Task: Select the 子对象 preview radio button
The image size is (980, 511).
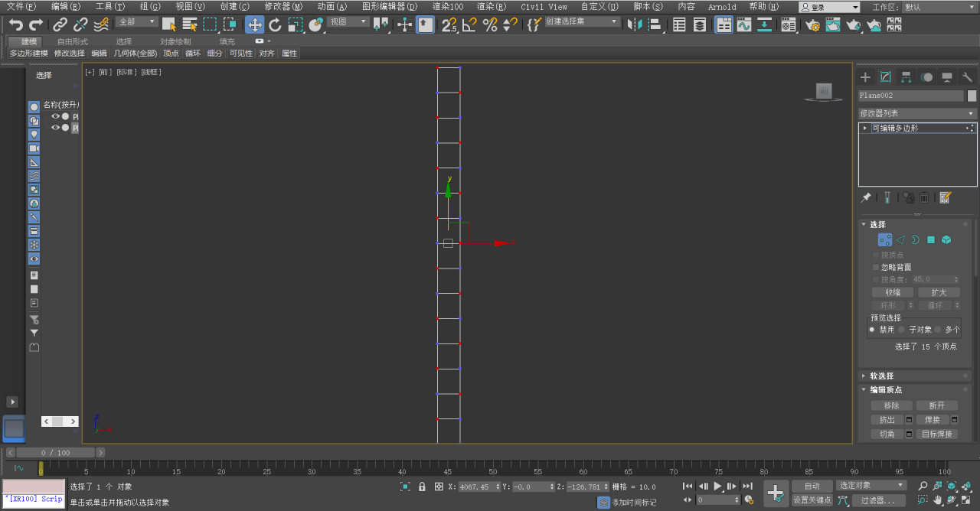Action: click(x=902, y=330)
